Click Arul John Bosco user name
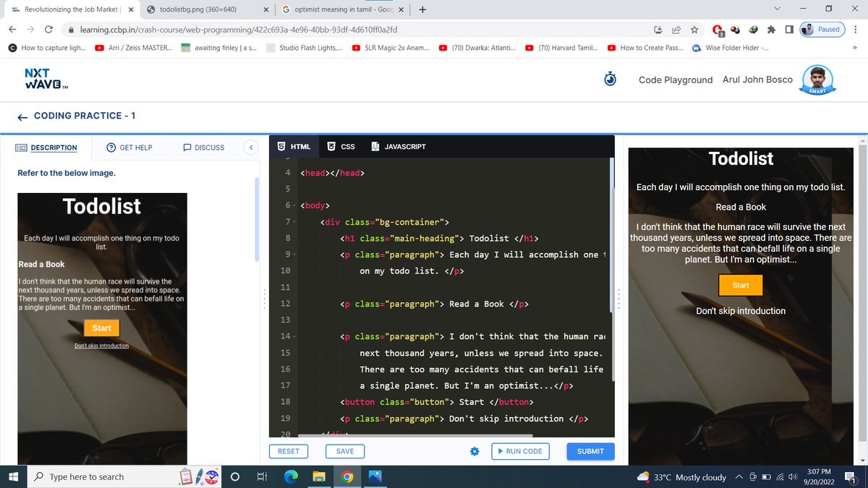The height and width of the screenshot is (488, 868). [x=757, y=80]
